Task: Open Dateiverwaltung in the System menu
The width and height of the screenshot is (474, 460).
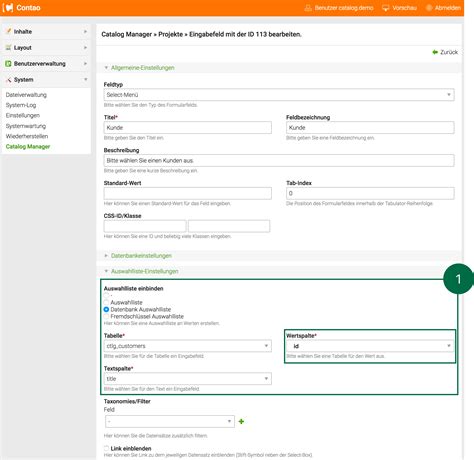Action: pyautogui.click(x=26, y=95)
